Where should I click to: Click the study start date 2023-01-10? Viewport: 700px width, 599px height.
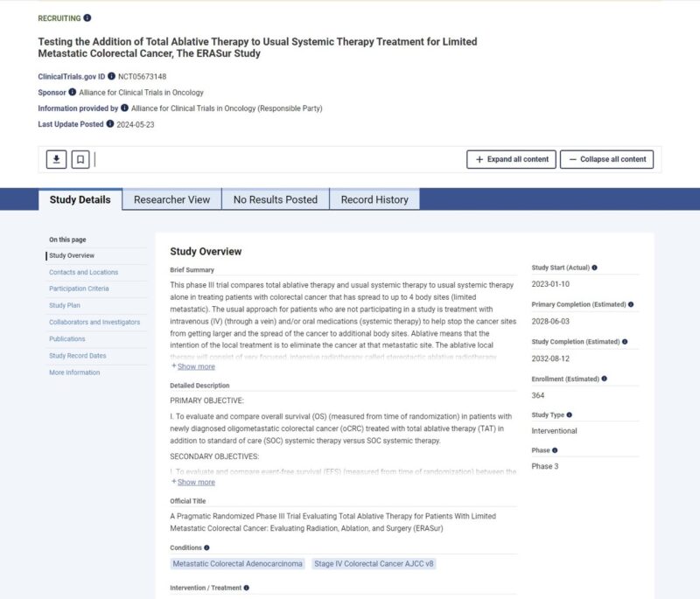[x=550, y=284]
